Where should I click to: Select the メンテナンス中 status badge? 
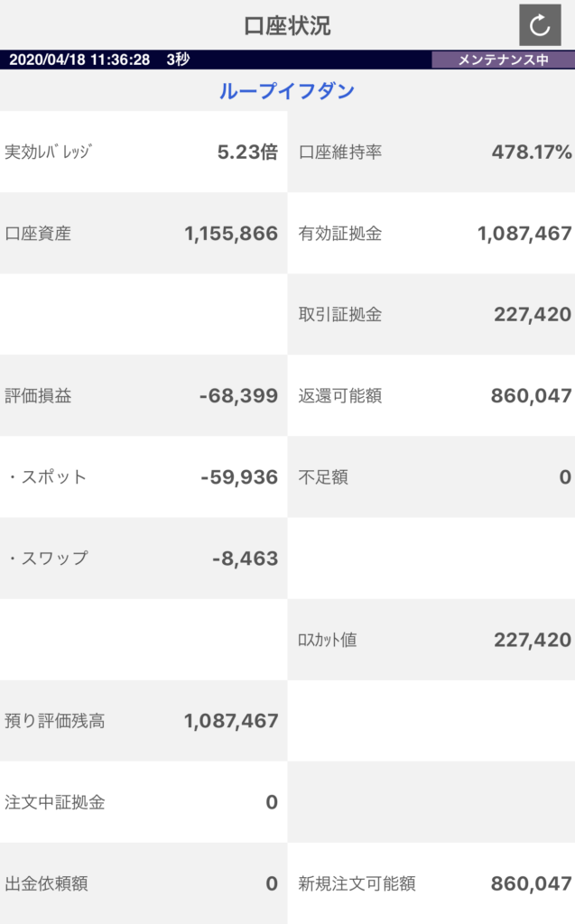click(503, 60)
